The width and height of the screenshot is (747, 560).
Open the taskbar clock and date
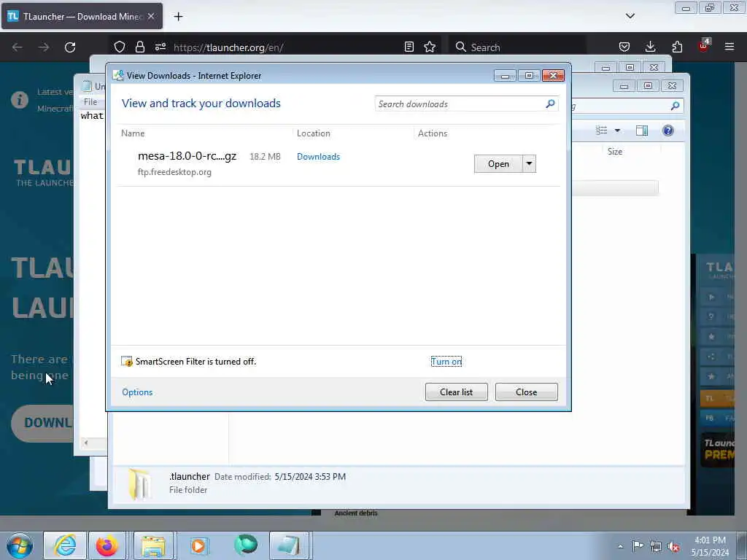point(710,546)
